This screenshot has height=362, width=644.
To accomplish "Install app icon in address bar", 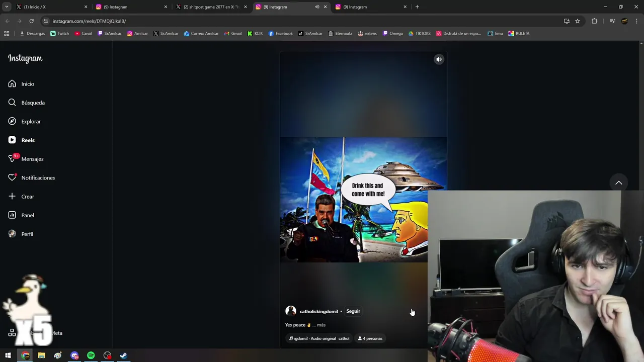I will pyautogui.click(x=567, y=21).
